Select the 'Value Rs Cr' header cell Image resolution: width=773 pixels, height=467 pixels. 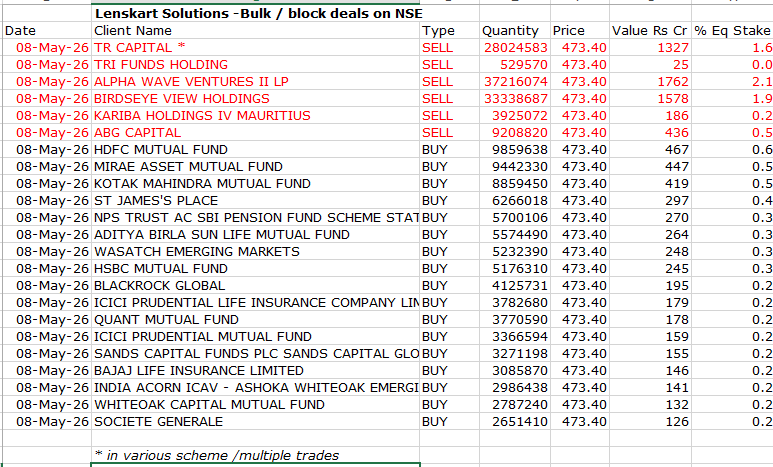click(650, 31)
